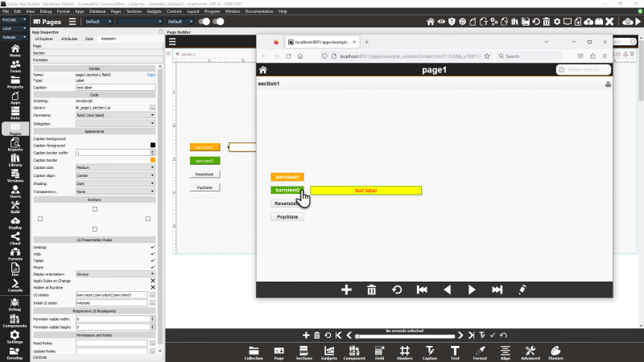
Task: Open the Advanced tools icon
Action: (x=530, y=353)
